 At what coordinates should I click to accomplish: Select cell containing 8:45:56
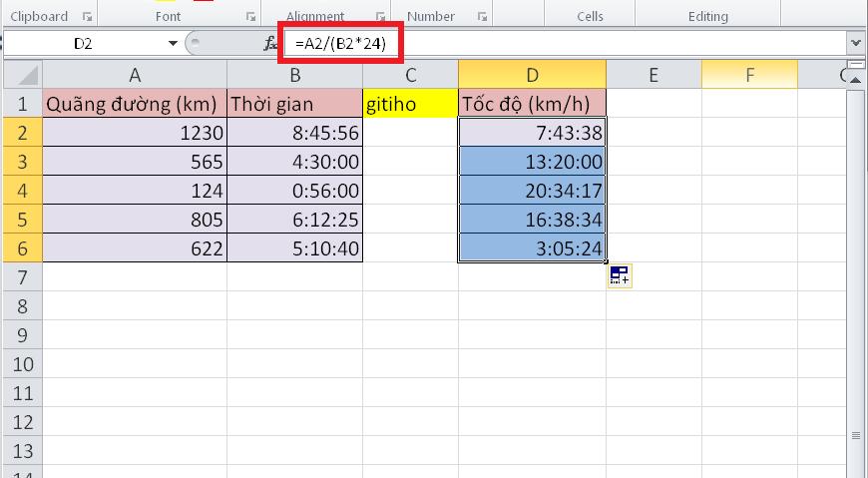coord(295,133)
